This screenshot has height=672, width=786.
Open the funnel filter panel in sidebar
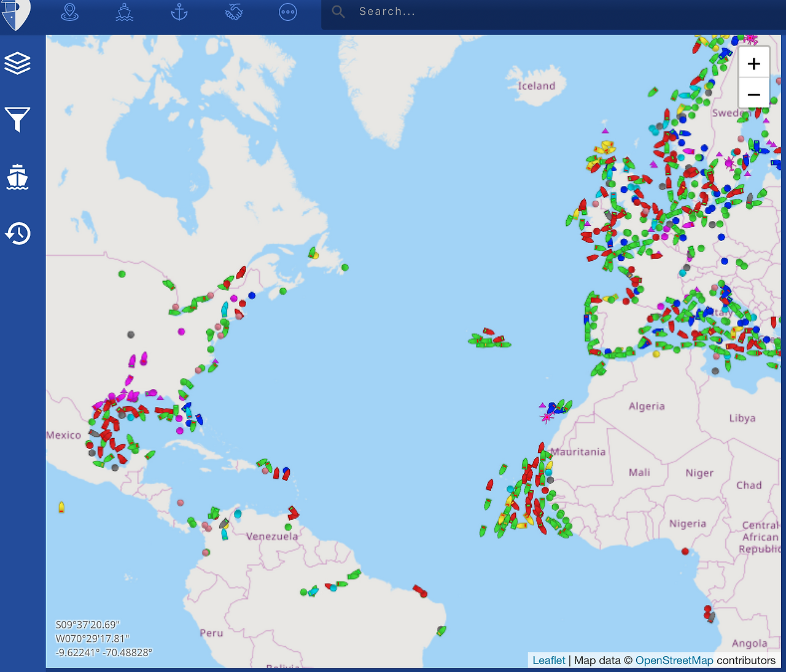point(18,120)
